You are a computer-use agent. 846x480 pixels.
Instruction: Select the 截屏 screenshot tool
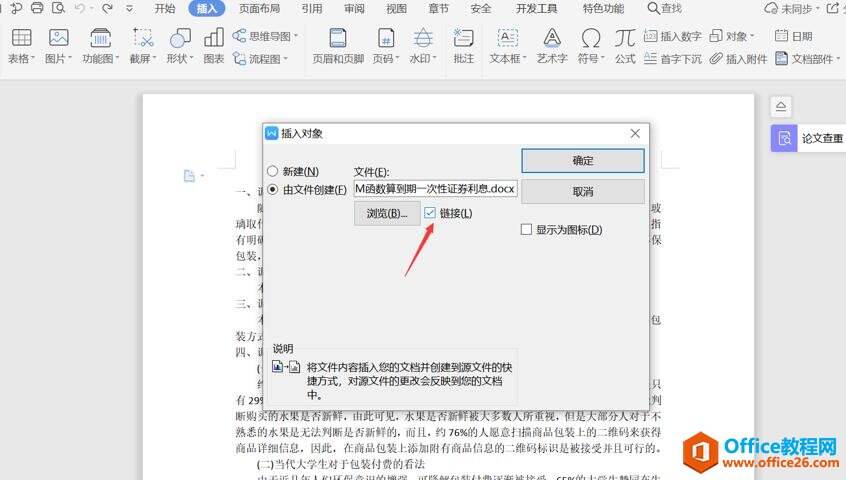[142, 46]
